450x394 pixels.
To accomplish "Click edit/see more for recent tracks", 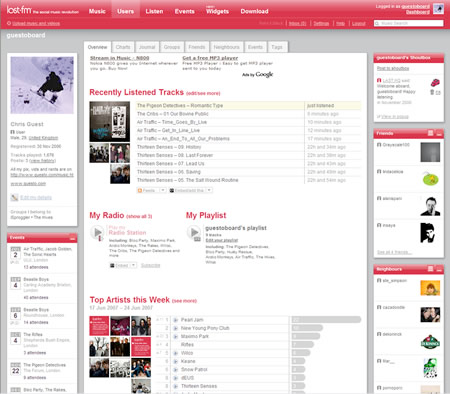I will [x=203, y=93].
